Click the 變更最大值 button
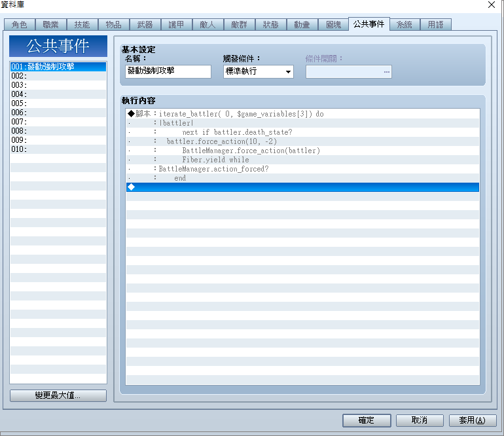Screen dimensions: 504x436 [58, 395]
